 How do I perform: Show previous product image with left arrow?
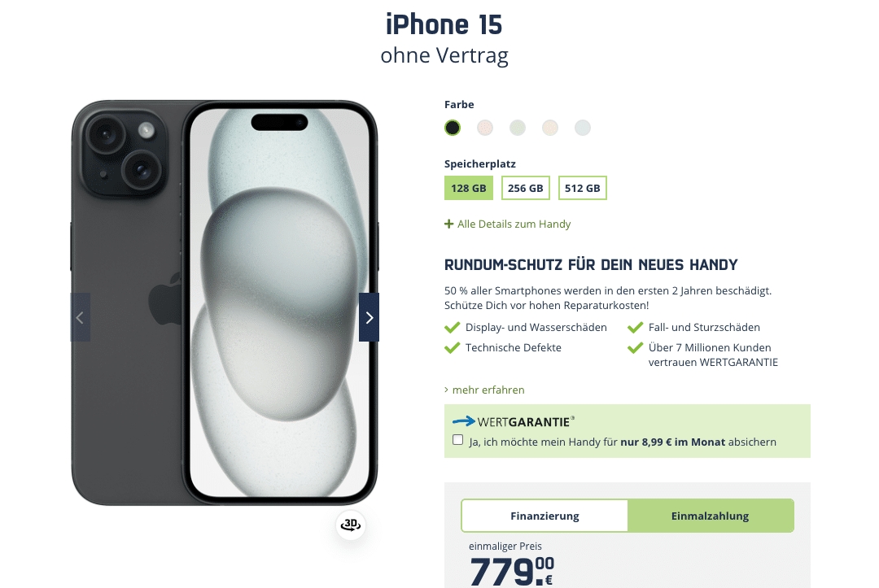[x=80, y=317]
